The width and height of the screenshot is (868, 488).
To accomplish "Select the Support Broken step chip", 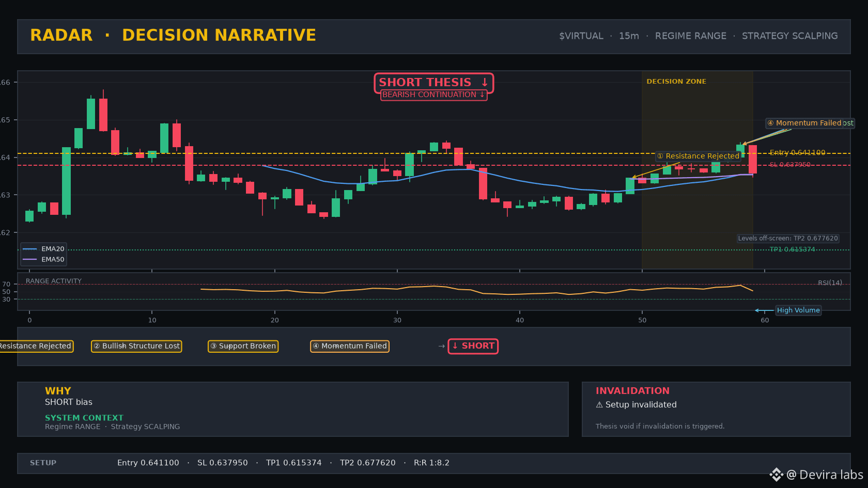I will click(243, 346).
